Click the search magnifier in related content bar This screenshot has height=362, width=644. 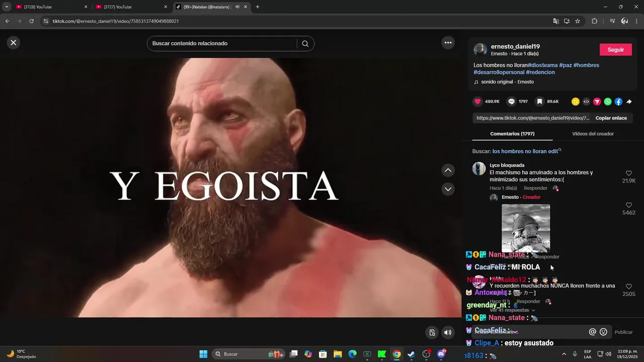click(305, 44)
